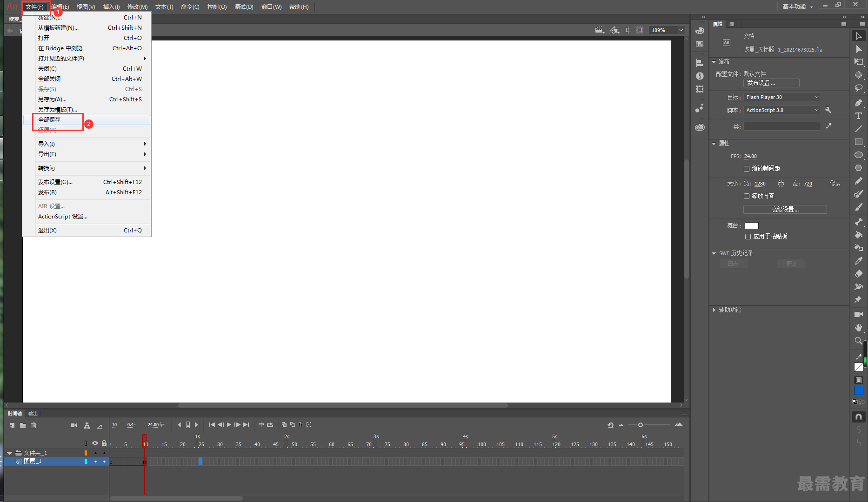Open the stage color swatch
The image size is (868, 502).
(752, 226)
